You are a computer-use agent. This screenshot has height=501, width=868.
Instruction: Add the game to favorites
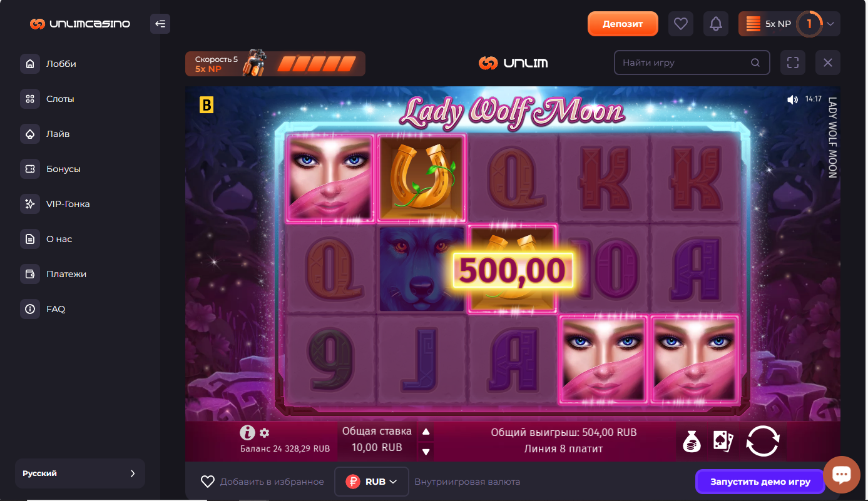pos(262,482)
